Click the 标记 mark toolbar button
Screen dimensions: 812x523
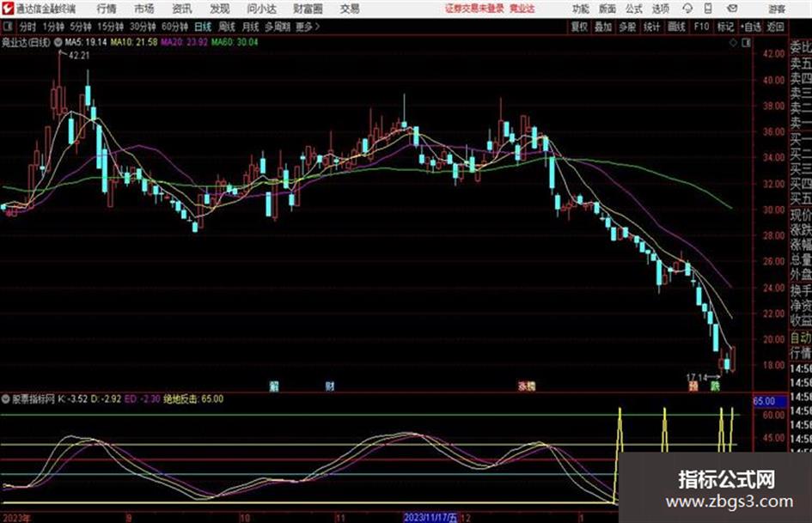[725, 27]
